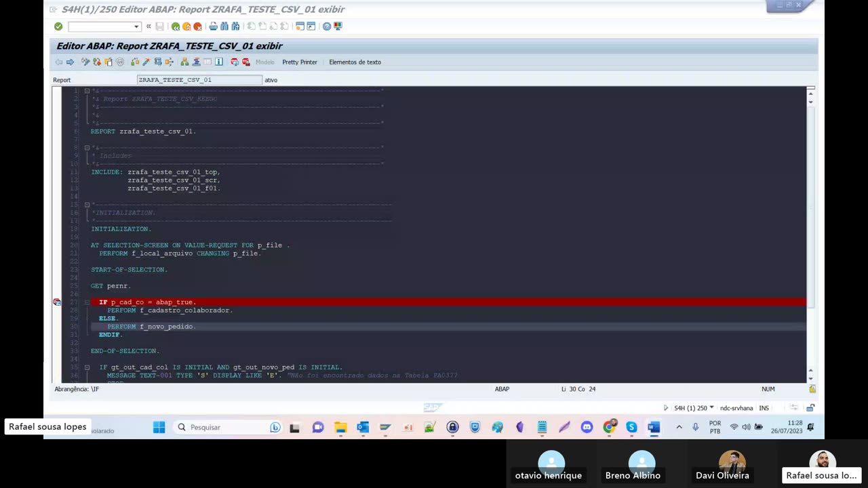This screenshot has width=868, height=488.
Task: Click the Help On info icon
Action: tap(219, 62)
